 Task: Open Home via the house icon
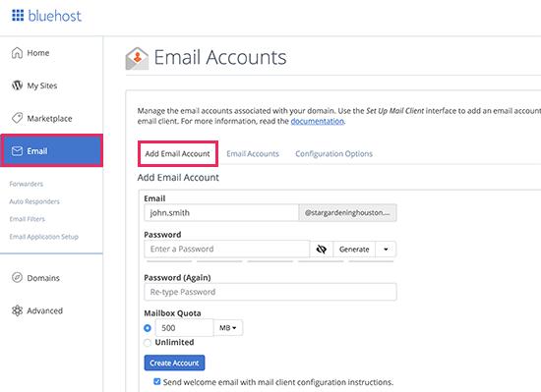point(18,53)
